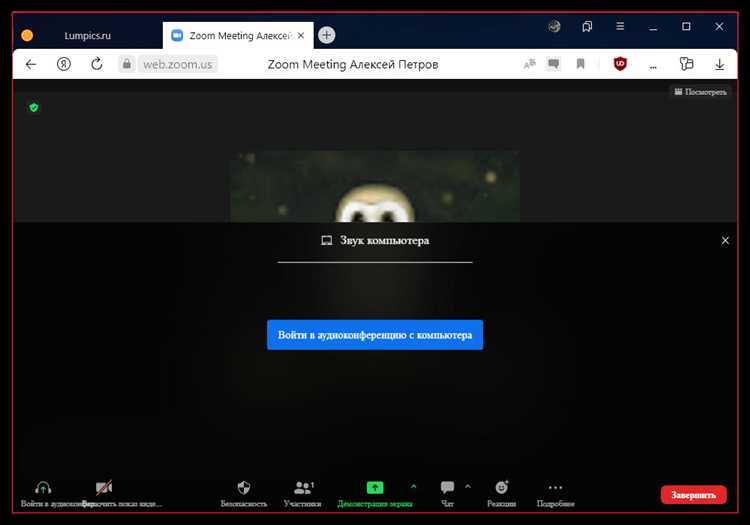Click the owl video thumbnail

pos(375,186)
